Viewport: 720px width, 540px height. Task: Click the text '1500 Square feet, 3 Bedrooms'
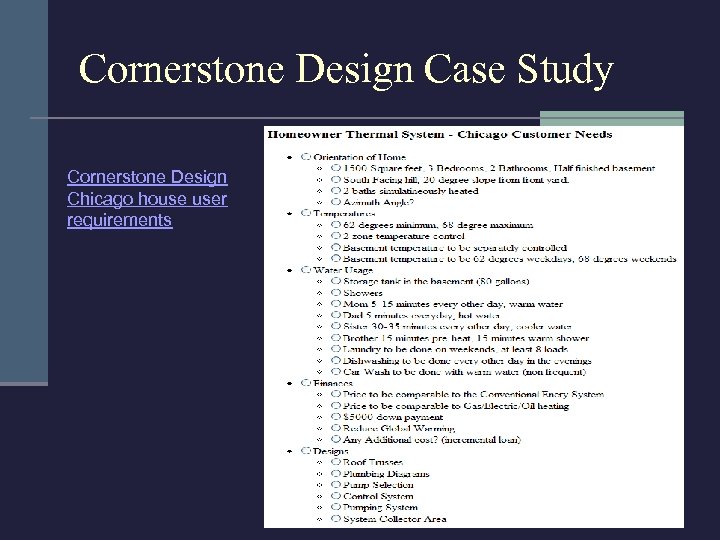[413, 169]
